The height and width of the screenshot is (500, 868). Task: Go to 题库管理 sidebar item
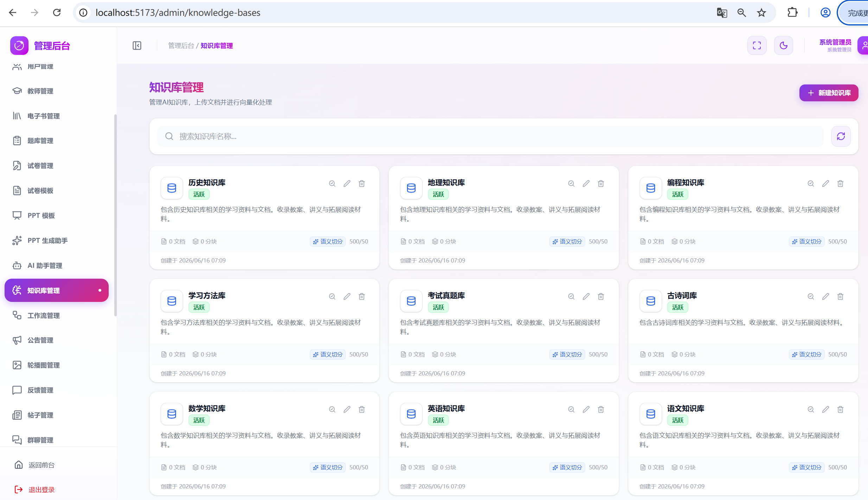56,141
